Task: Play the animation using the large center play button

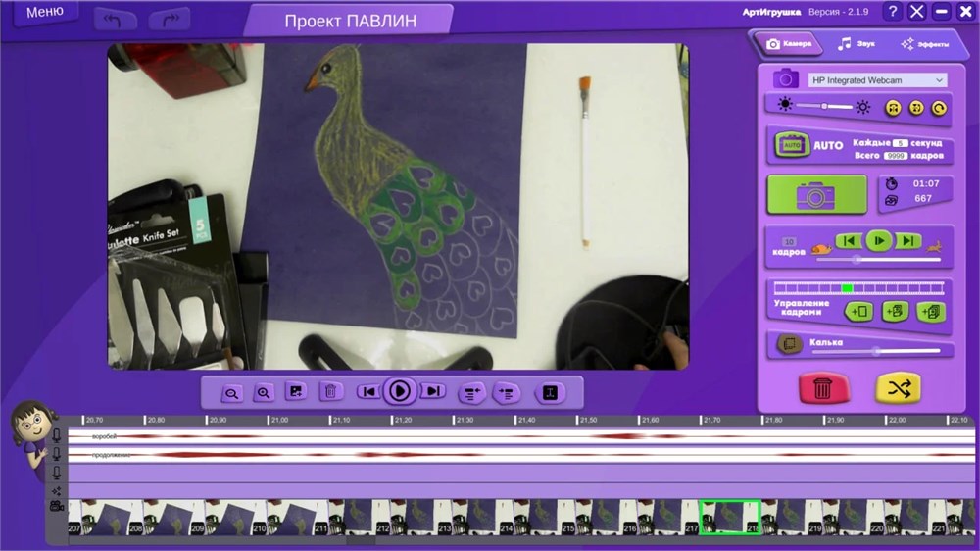Action: [x=400, y=391]
